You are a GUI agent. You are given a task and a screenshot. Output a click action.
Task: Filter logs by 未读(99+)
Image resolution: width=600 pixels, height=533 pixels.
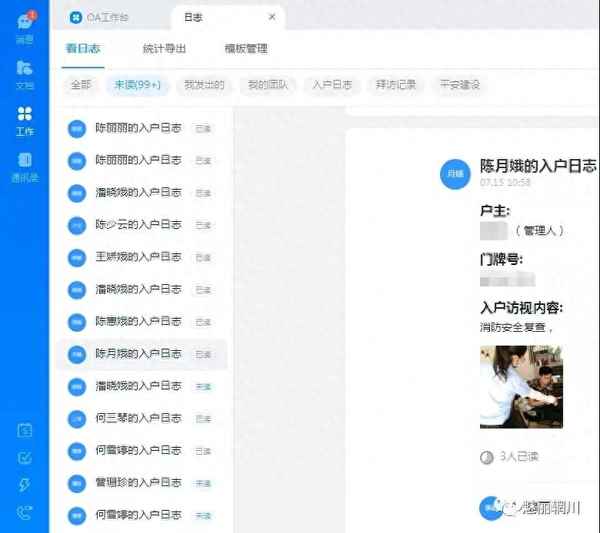(x=137, y=85)
